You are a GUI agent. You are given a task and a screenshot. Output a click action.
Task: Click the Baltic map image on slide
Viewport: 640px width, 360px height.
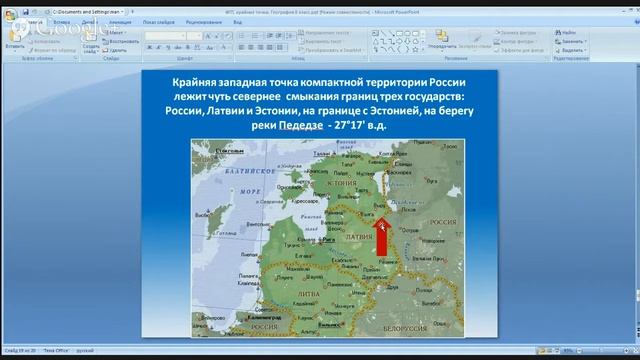click(x=328, y=238)
